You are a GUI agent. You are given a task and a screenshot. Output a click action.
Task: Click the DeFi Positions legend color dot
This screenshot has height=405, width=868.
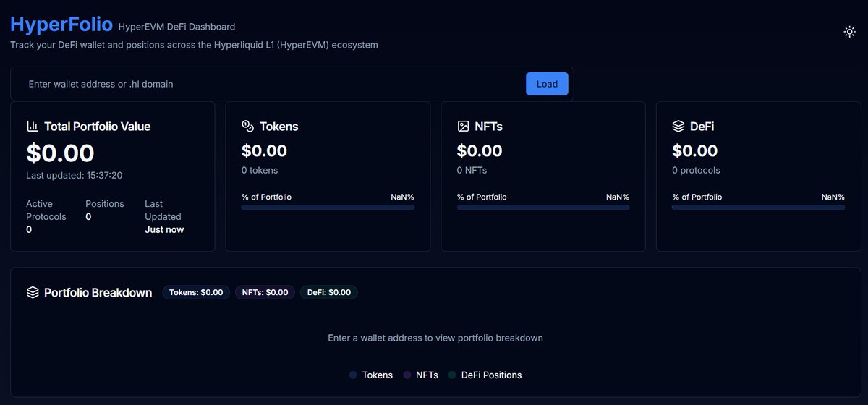point(452,375)
